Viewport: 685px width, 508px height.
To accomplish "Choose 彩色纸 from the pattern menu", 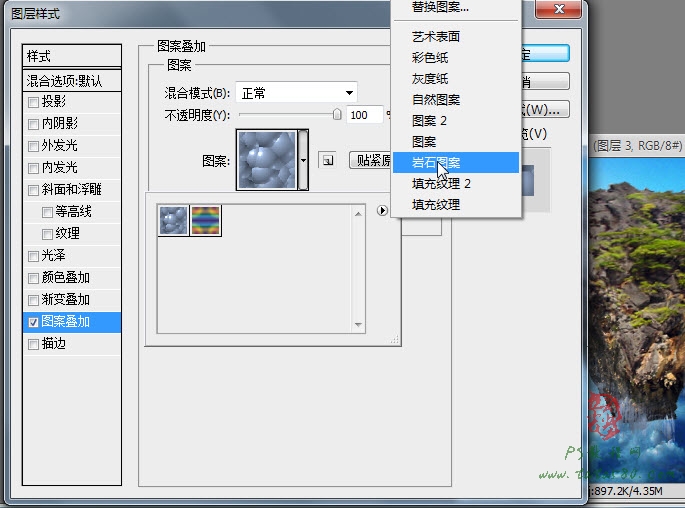I will [x=456, y=58].
